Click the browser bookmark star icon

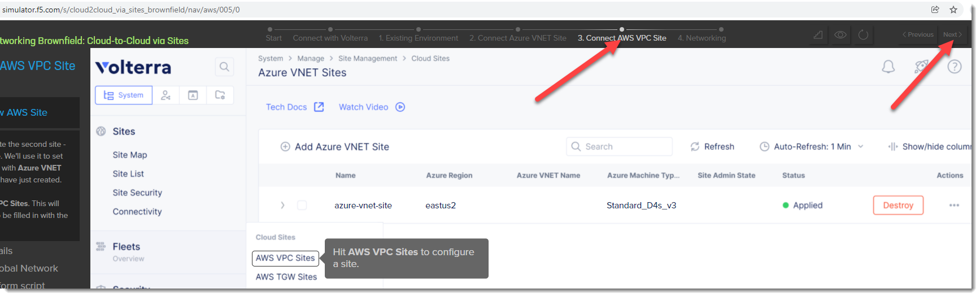953,10
